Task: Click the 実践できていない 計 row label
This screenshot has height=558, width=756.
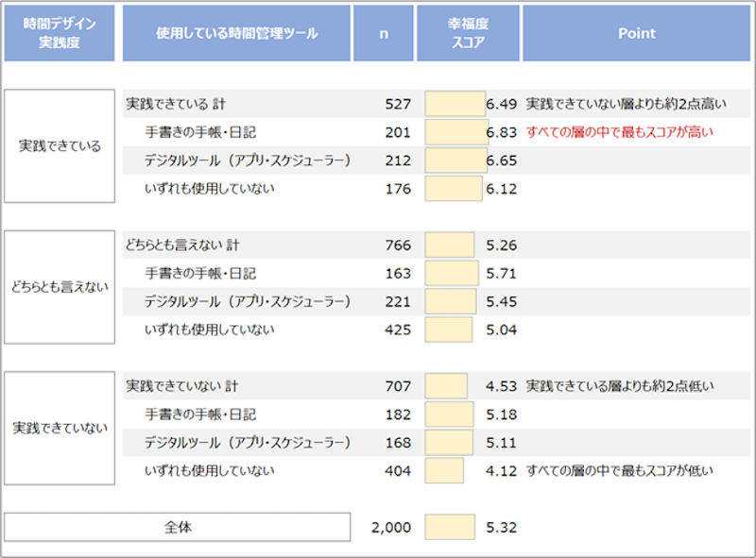Action: point(181,386)
